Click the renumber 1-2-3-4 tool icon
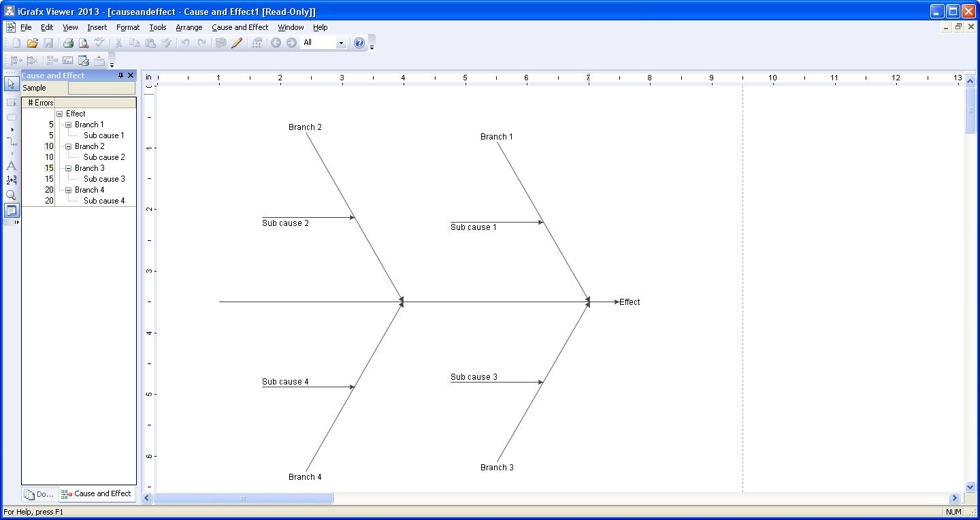 pos(11,180)
